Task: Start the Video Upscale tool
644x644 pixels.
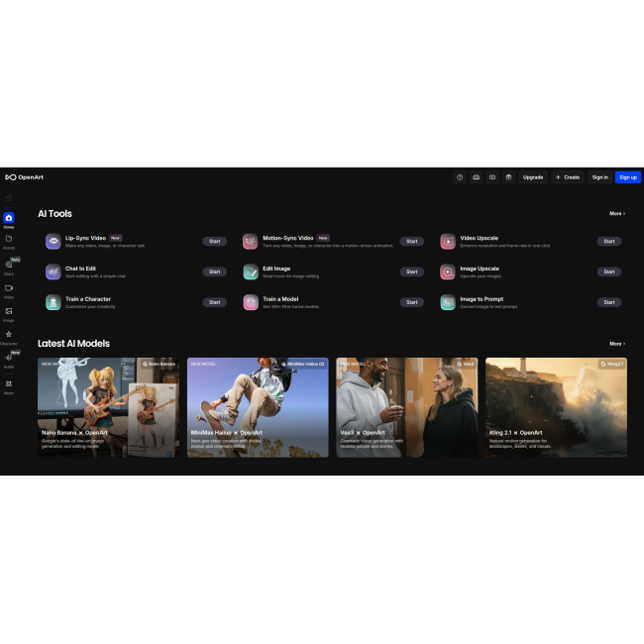Action: point(609,241)
